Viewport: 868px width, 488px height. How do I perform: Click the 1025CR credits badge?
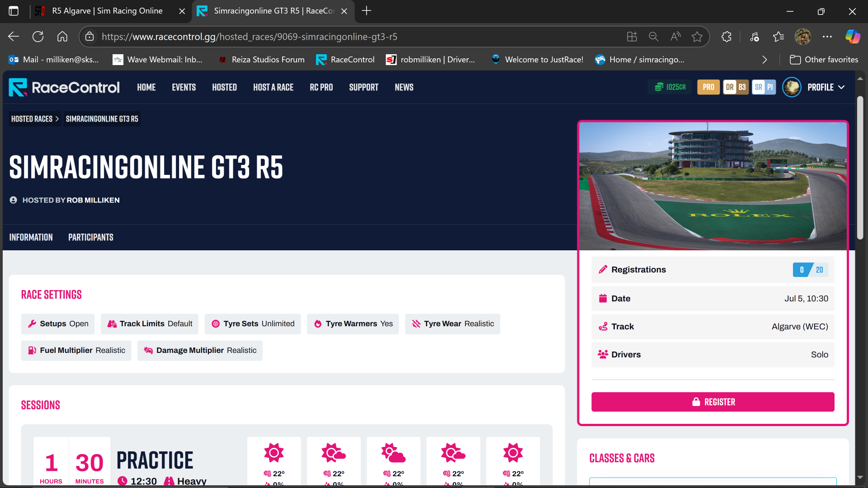[670, 87]
